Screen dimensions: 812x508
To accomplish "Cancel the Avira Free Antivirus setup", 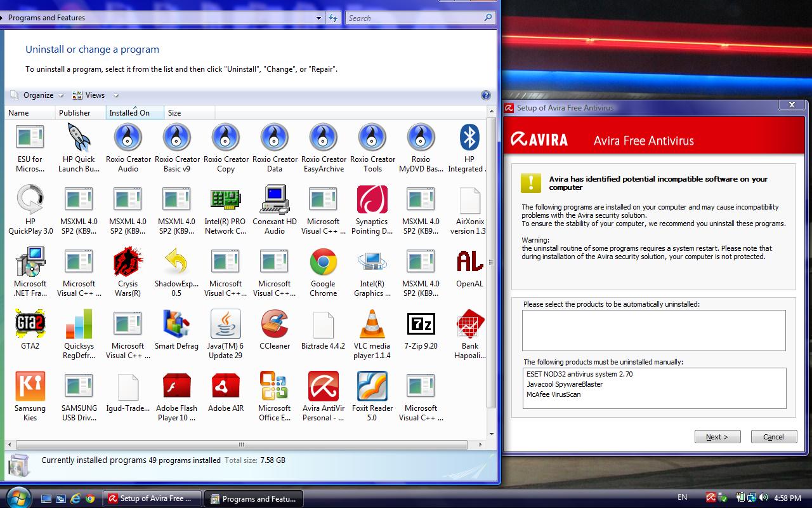I will [x=773, y=436].
